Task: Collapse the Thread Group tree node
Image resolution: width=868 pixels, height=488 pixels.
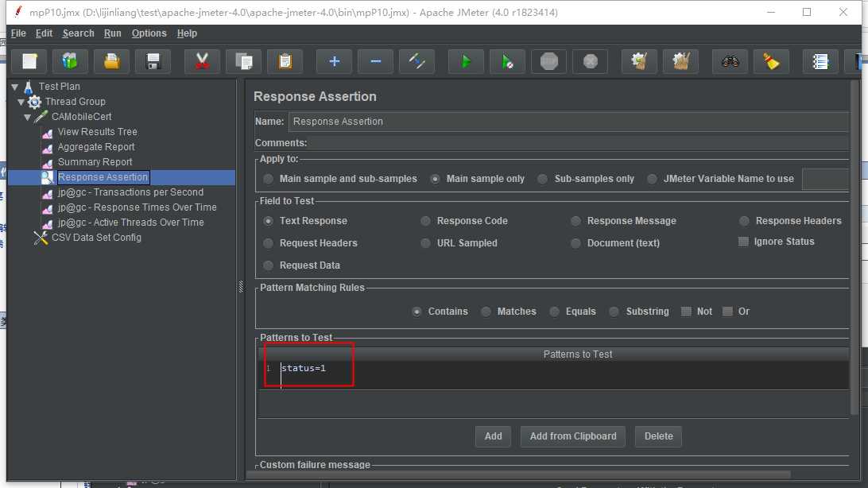Action: (x=21, y=102)
